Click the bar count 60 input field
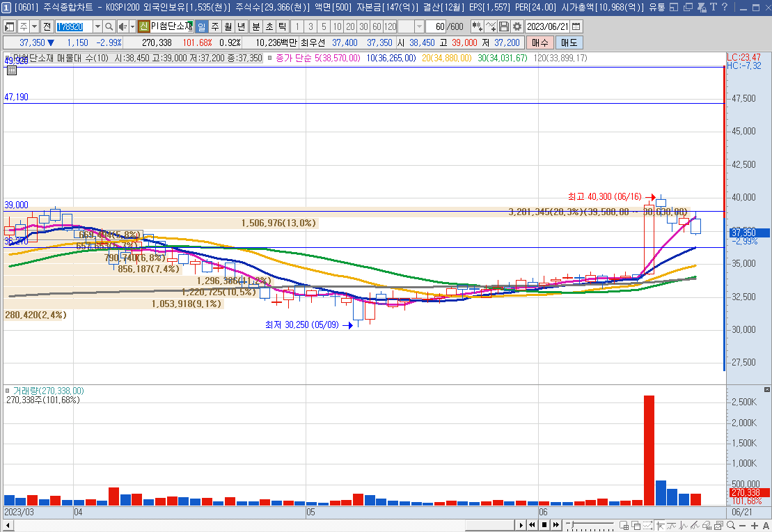The width and height of the screenshot is (772, 532). coord(435,26)
